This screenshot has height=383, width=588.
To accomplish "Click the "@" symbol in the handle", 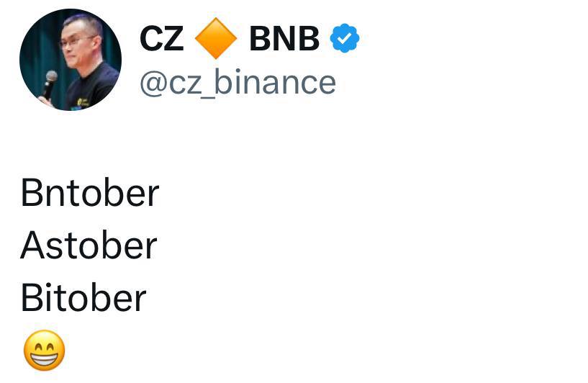I will tap(153, 83).
